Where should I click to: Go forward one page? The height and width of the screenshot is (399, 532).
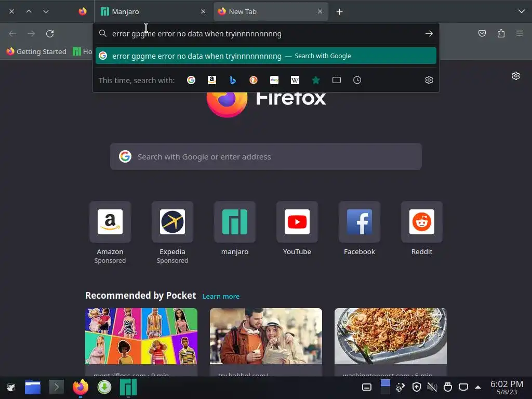click(x=31, y=34)
